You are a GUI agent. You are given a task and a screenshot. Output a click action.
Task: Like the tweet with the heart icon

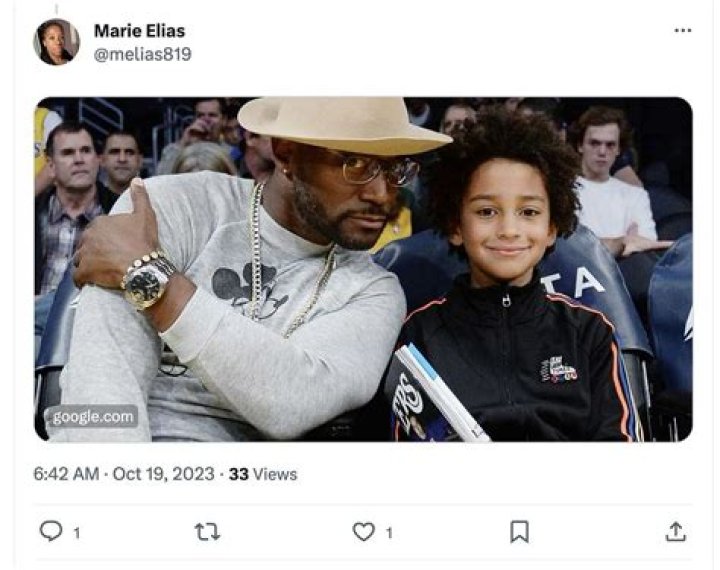(363, 532)
